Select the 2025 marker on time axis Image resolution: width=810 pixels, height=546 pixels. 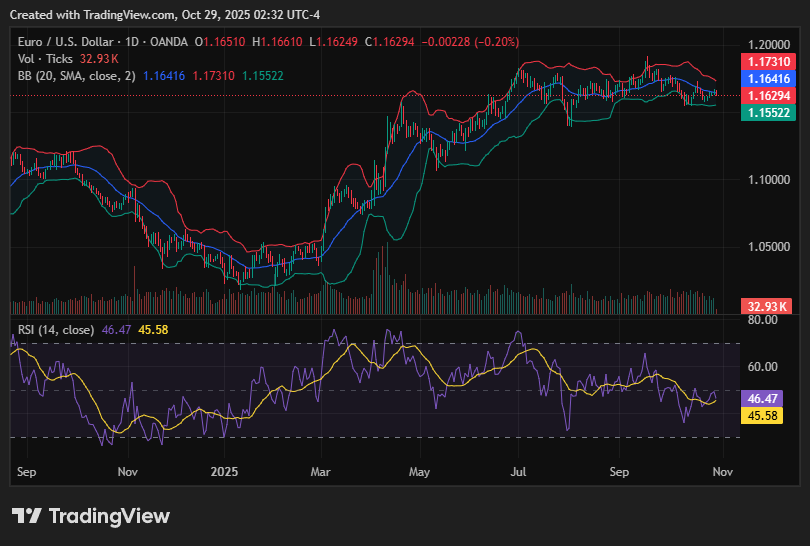click(x=225, y=470)
